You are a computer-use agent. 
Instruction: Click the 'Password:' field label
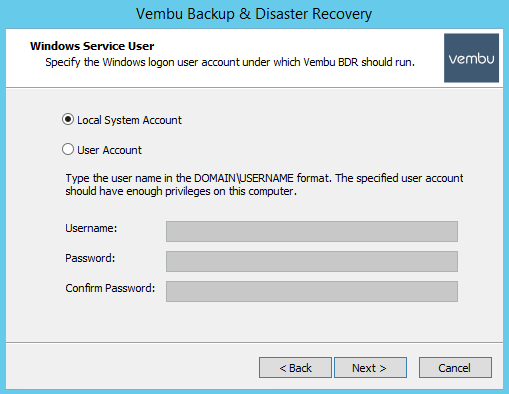click(x=90, y=258)
